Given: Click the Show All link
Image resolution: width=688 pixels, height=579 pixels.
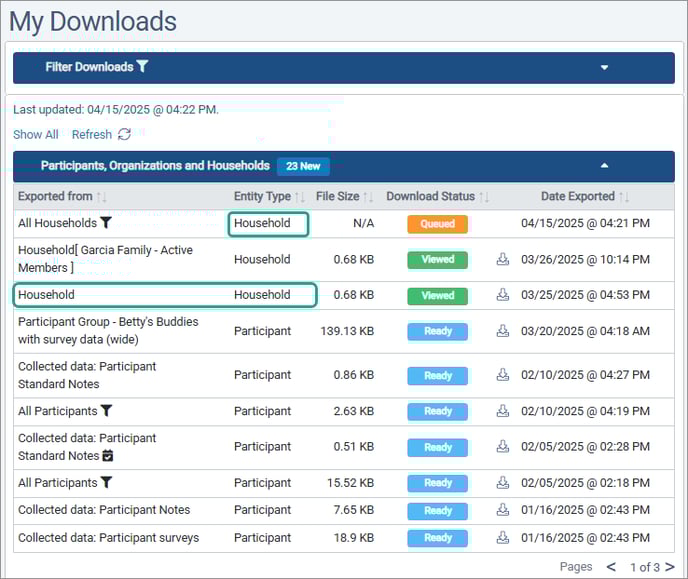Looking at the screenshot, I should 36,134.
